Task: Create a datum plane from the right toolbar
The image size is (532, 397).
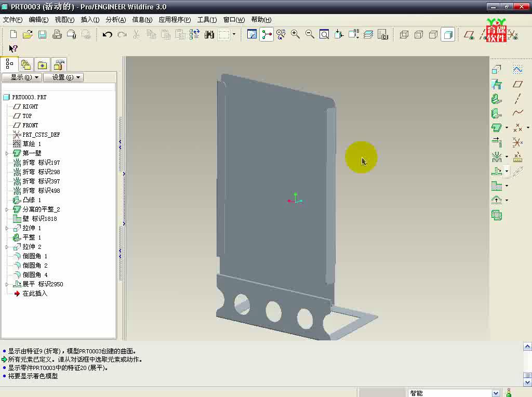Action: [517, 84]
